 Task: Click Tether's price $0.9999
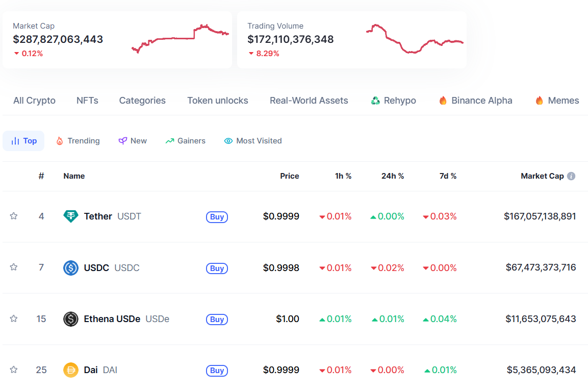(x=281, y=216)
